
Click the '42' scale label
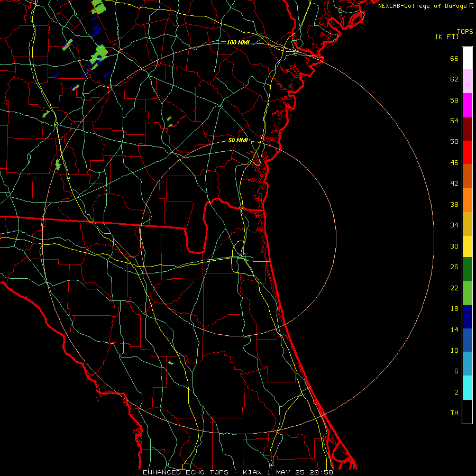pos(454,184)
